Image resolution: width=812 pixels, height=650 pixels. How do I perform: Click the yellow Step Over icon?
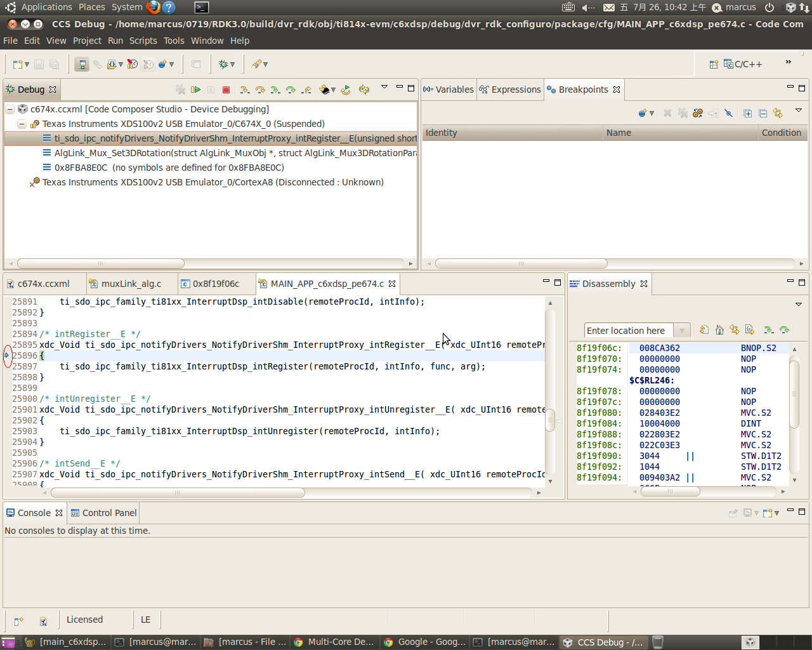[260, 90]
